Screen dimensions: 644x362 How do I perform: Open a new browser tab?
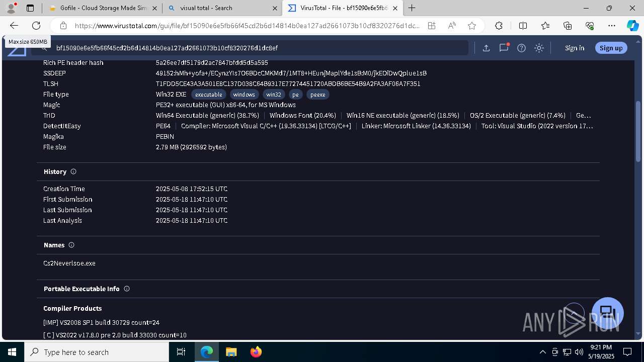(412, 8)
